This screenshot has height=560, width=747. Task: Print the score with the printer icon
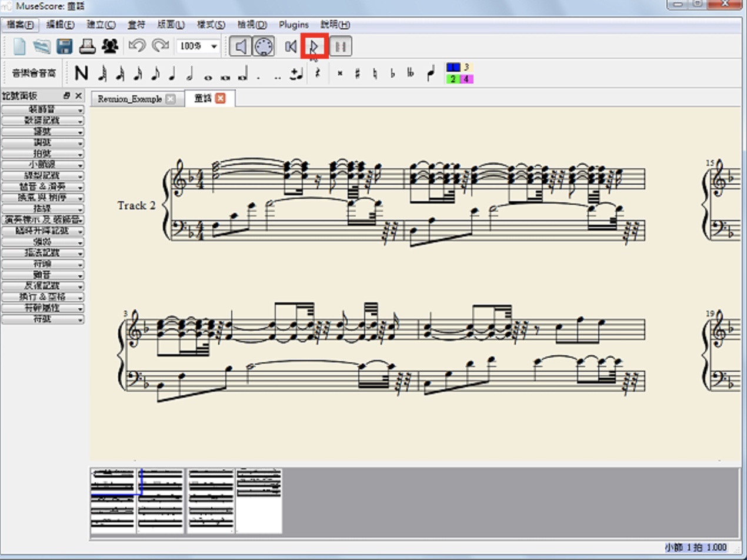87,46
